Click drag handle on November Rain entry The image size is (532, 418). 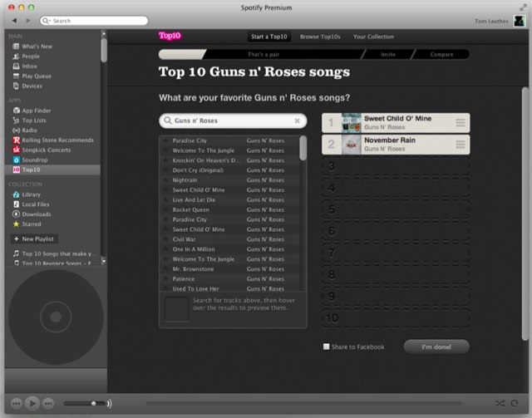460,145
